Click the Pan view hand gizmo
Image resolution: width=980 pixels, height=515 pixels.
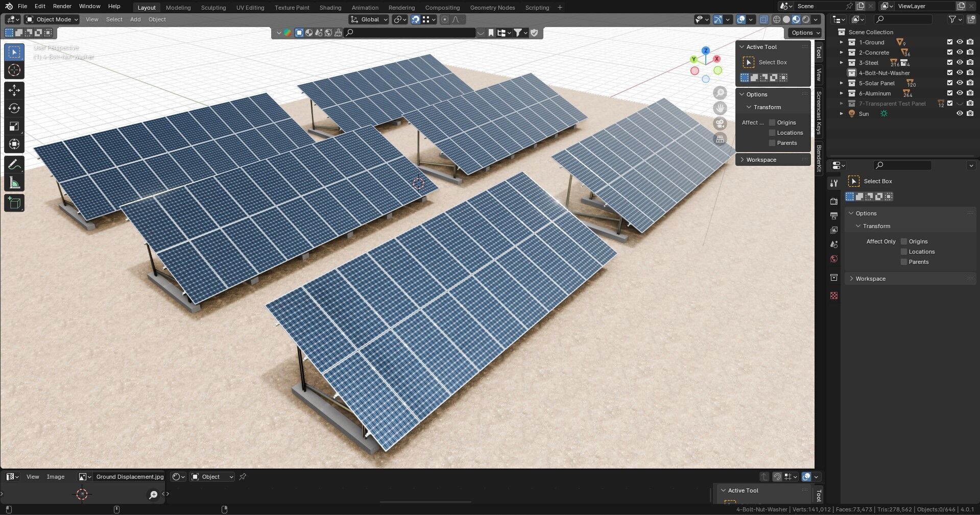tap(720, 108)
